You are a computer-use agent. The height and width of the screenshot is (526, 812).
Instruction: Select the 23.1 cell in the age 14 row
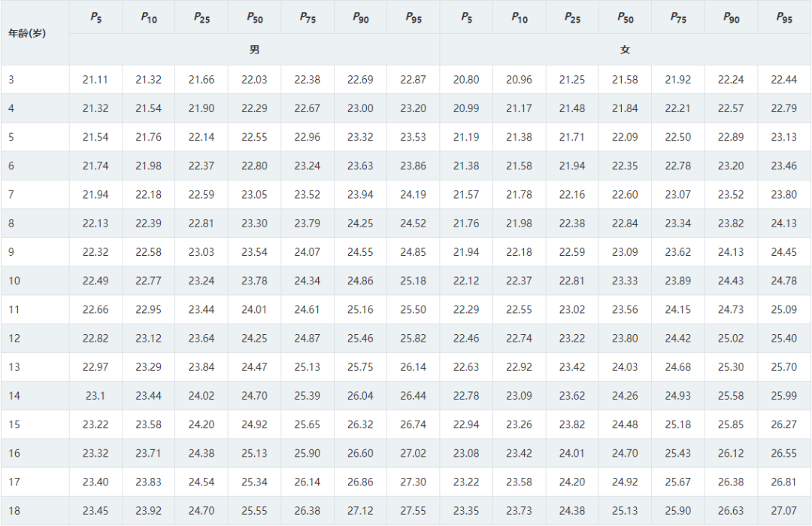pyautogui.click(x=95, y=396)
